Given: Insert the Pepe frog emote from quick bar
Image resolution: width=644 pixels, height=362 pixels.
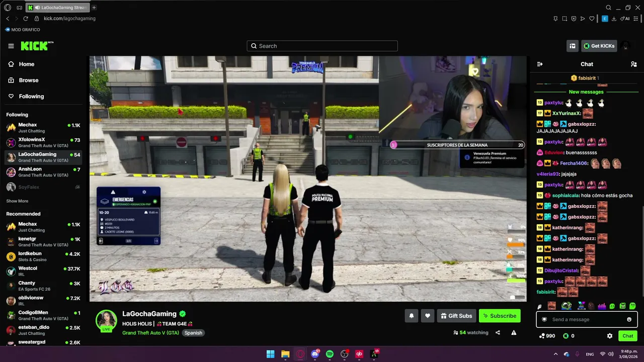Looking at the screenshot, I should [567, 306].
